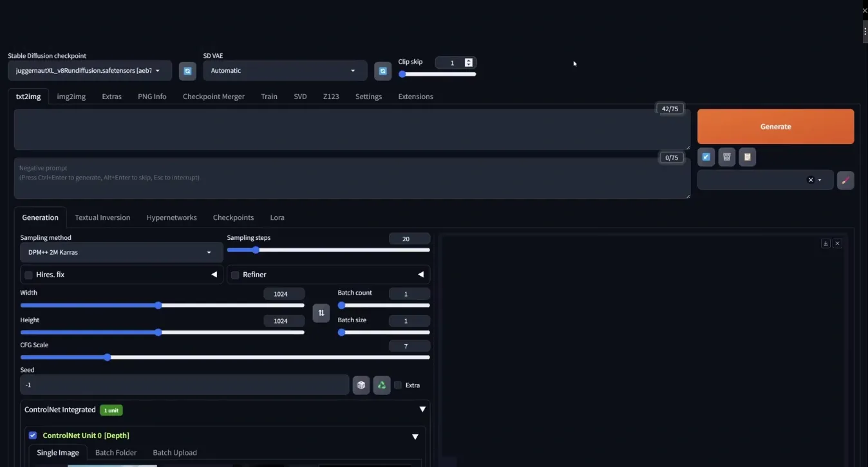Click the Width slider track
The image size is (868, 467).
162,306
